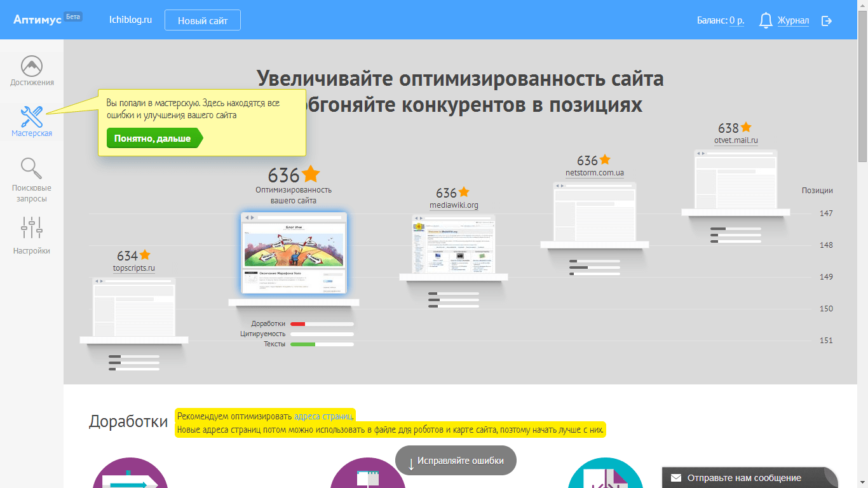Click the envelope icon in message bar
The image size is (868, 488).
676,478
